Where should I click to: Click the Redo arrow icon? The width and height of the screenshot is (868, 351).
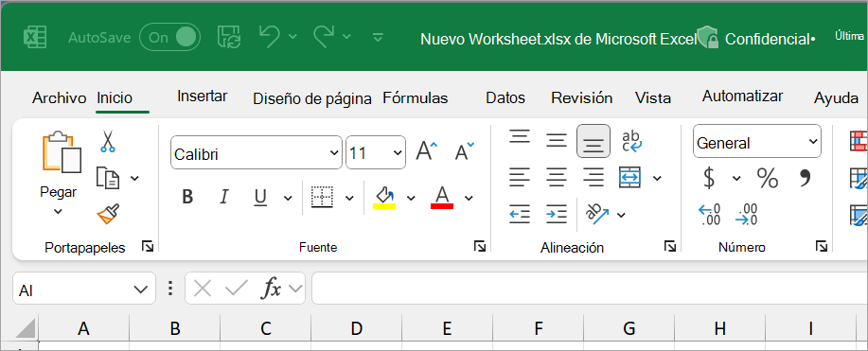[325, 37]
